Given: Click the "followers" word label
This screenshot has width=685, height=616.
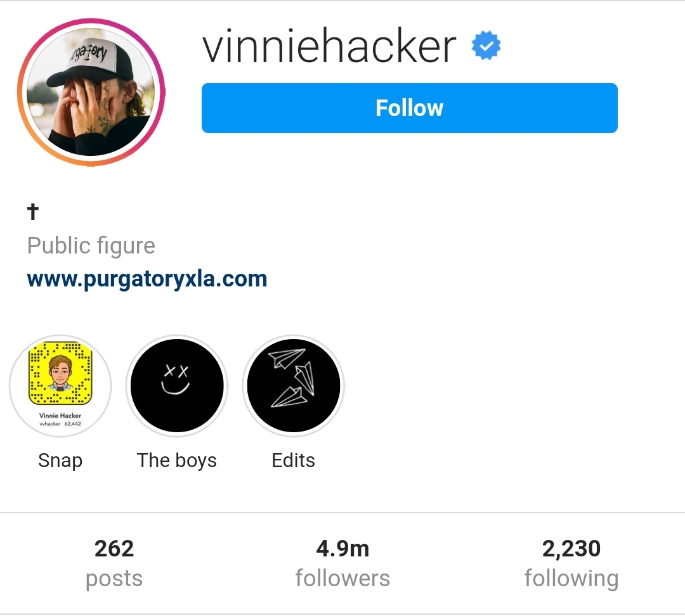Looking at the screenshot, I should (343, 579).
